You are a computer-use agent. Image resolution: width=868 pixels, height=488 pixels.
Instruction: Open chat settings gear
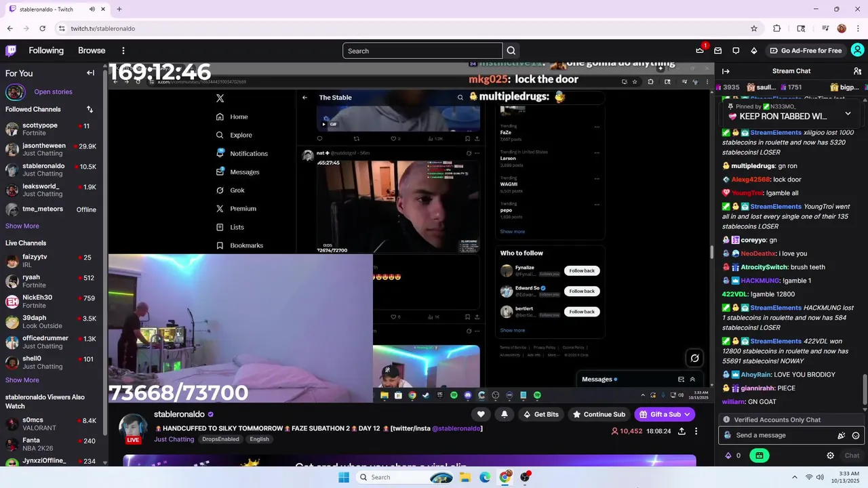830,455
